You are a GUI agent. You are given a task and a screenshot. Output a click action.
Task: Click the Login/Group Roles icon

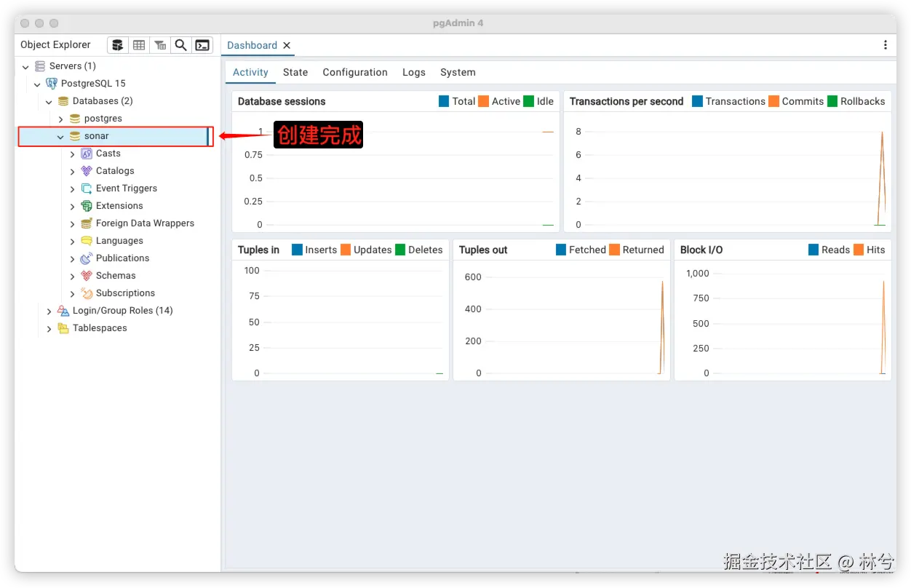63,311
